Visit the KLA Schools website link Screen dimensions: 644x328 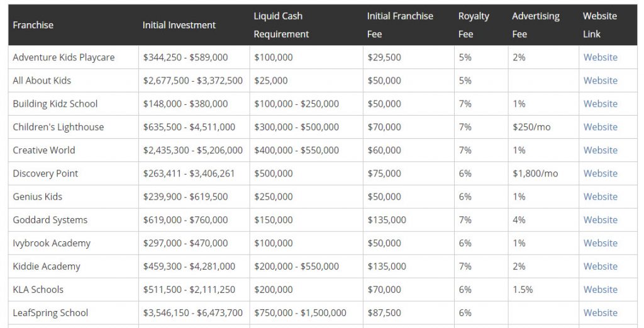pos(600,290)
